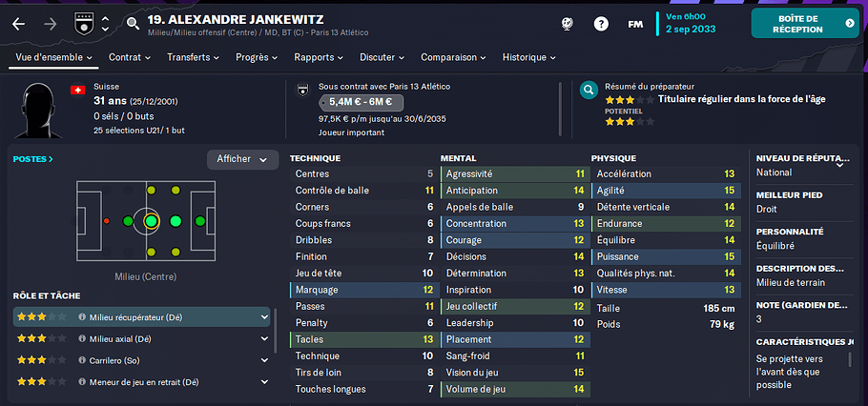Viewport: 868px width, 406px height.
Task: Open the Afficher dropdown
Action: click(242, 159)
